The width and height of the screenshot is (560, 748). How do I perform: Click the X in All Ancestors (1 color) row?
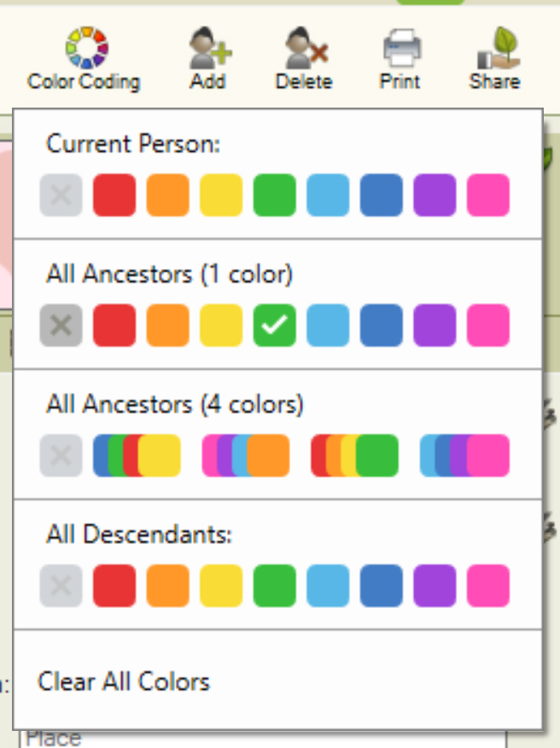pos(61,325)
